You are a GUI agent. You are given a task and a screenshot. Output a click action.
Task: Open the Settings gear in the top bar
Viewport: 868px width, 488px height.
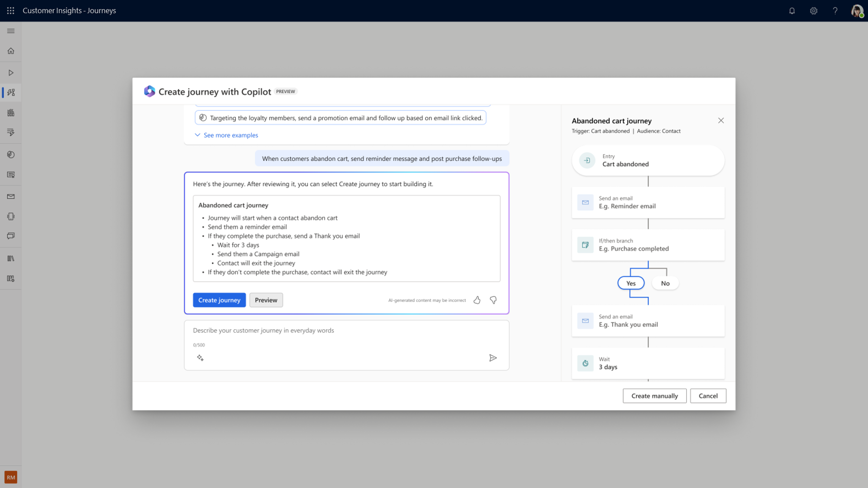(813, 10)
